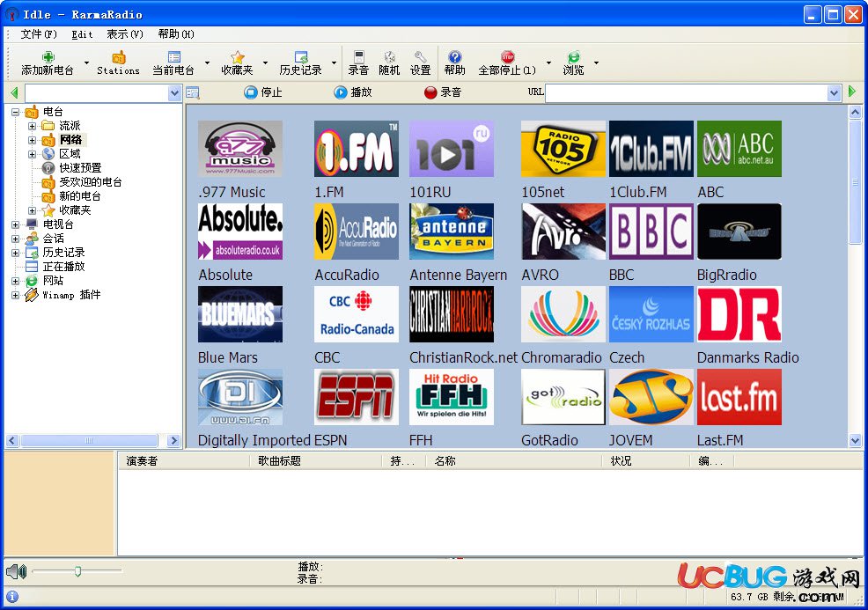This screenshot has height=610, width=868.
Task: Select 快速预置 in the tree
Action: [80, 168]
